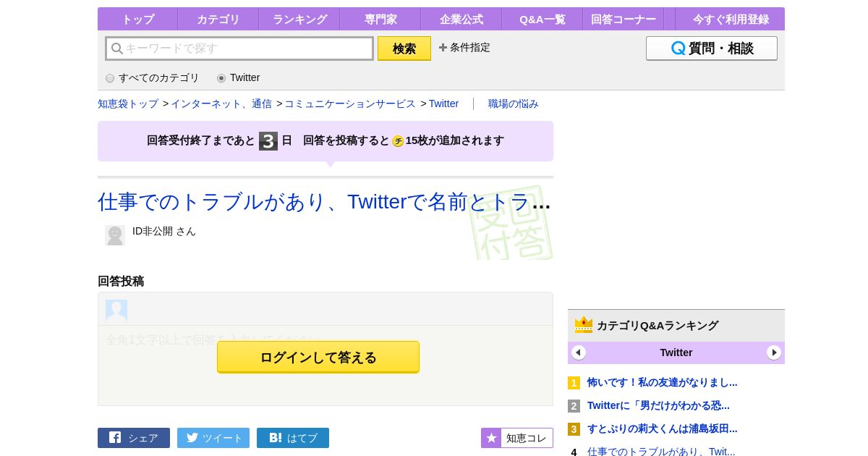Open the 回答コーナー tab
868x456 pixels.
tap(624, 19)
